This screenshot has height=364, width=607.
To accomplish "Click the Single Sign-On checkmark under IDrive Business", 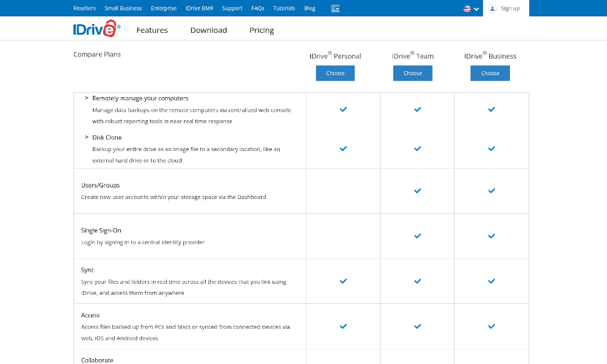I will (491, 235).
